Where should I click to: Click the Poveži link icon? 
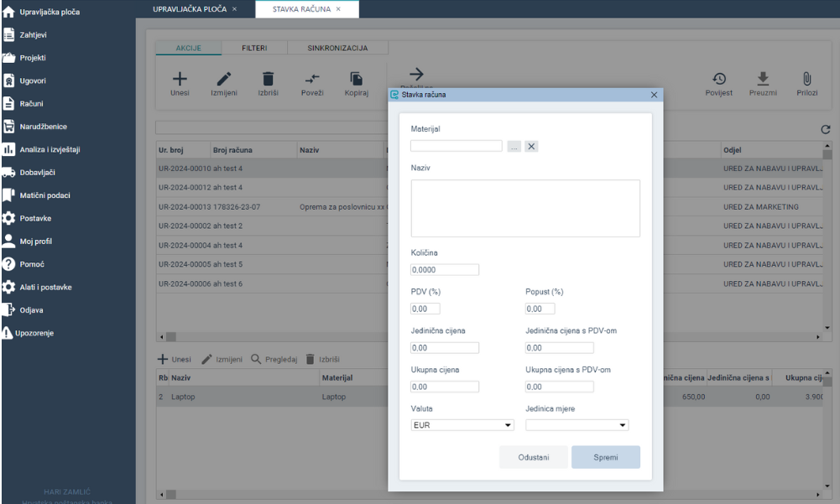(x=312, y=79)
